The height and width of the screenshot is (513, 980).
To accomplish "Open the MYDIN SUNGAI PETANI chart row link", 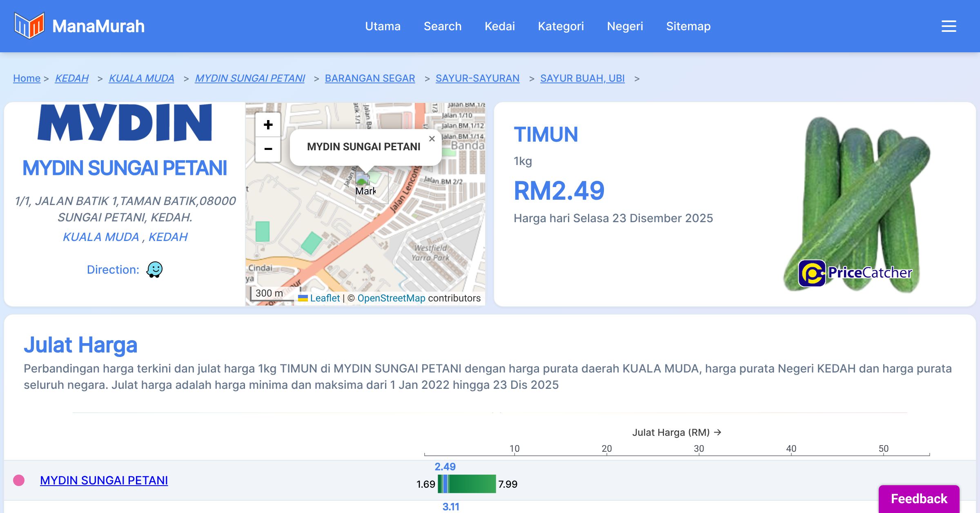I will point(104,480).
